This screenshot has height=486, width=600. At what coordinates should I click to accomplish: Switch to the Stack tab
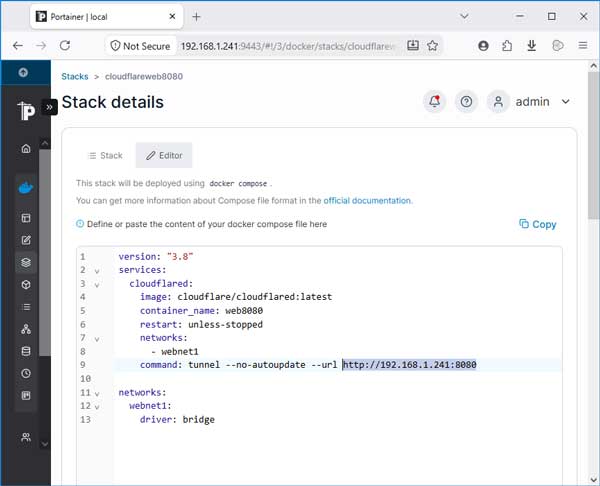pyautogui.click(x=105, y=155)
